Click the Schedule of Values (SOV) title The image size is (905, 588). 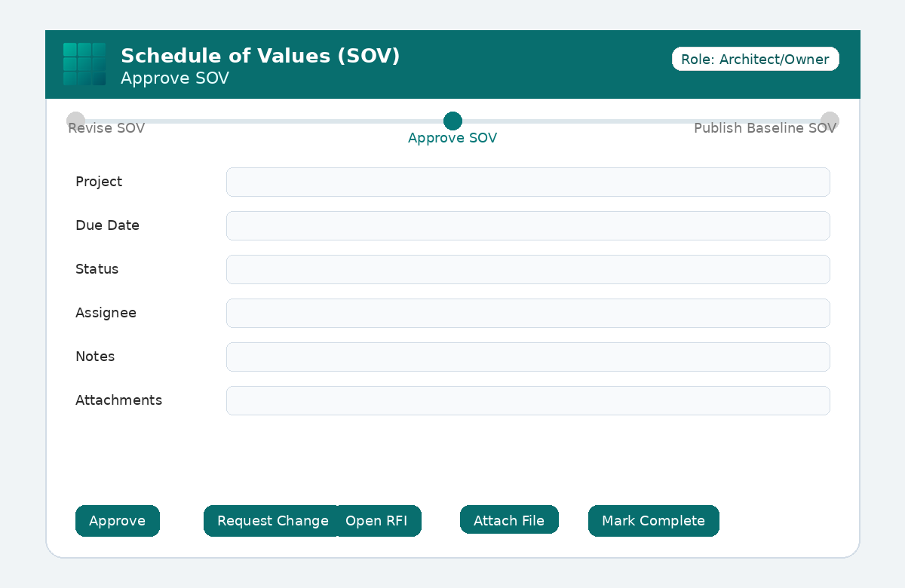260,56
